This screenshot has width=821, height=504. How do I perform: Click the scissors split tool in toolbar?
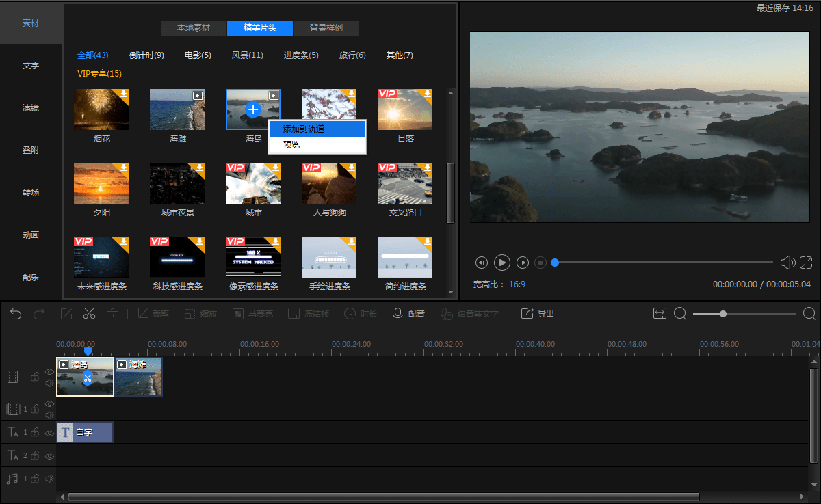(89, 314)
